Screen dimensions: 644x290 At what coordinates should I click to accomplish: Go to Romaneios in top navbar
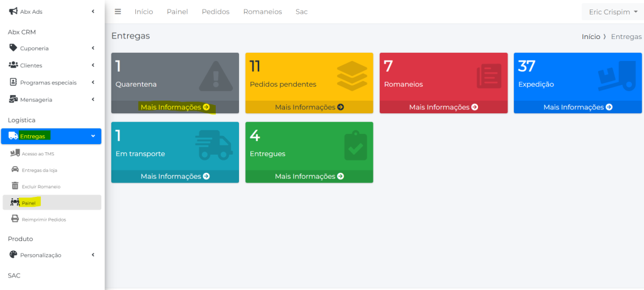coord(262,12)
